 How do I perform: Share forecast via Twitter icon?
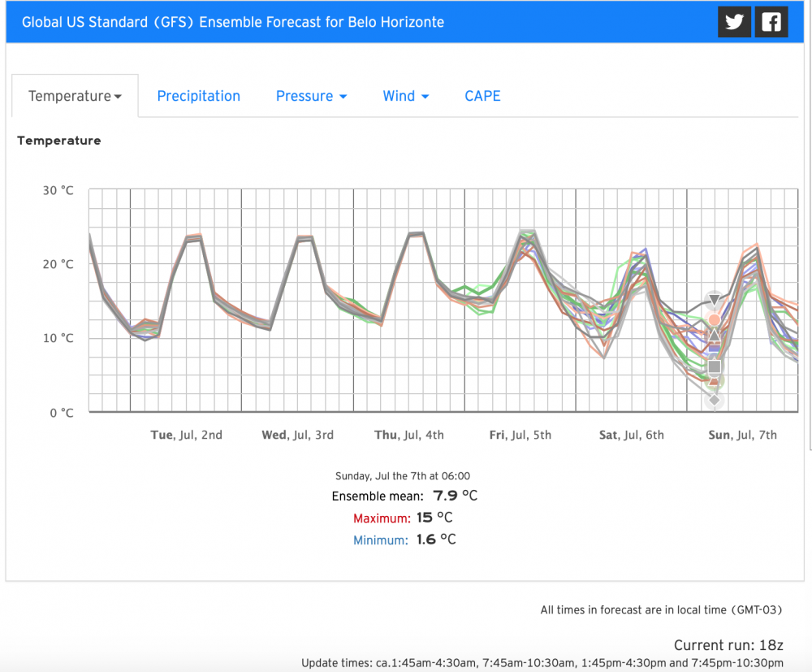[734, 22]
